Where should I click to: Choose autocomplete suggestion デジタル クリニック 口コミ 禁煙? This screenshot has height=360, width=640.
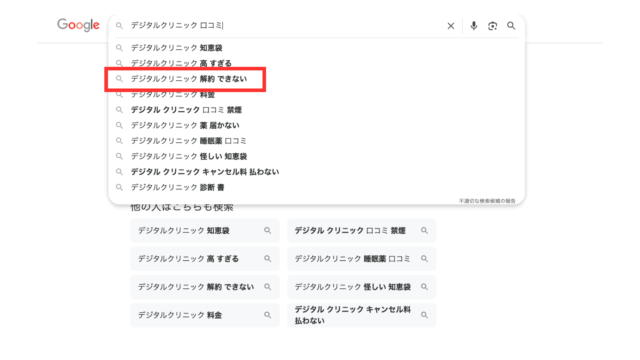317,110
